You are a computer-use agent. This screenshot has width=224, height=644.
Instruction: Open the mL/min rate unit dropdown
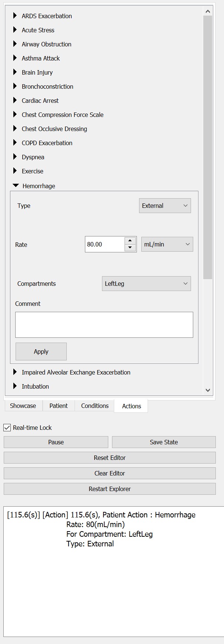point(167,244)
